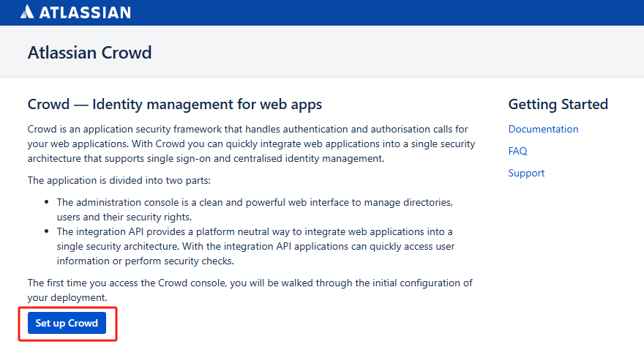Click the bullet about the administration console
Viewport: 644px width, 350px height.
(x=255, y=209)
